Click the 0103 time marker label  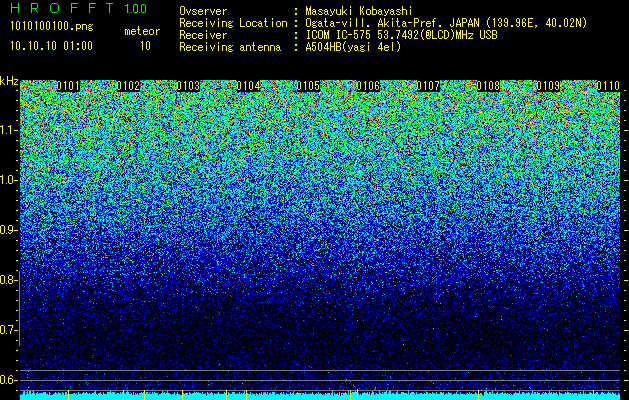[x=188, y=86]
